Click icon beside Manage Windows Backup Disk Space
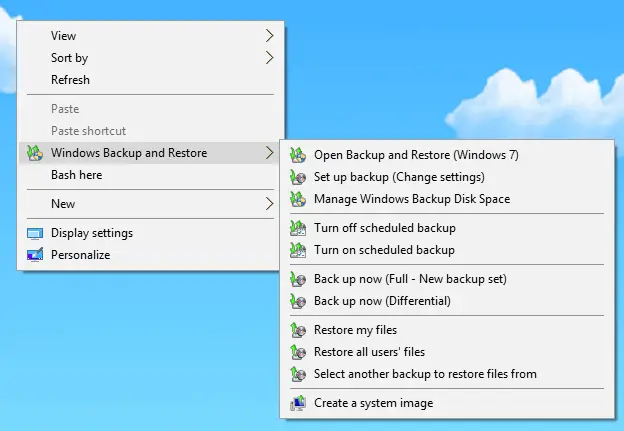Viewport: 624px width, 431px height. click(298, 199)
